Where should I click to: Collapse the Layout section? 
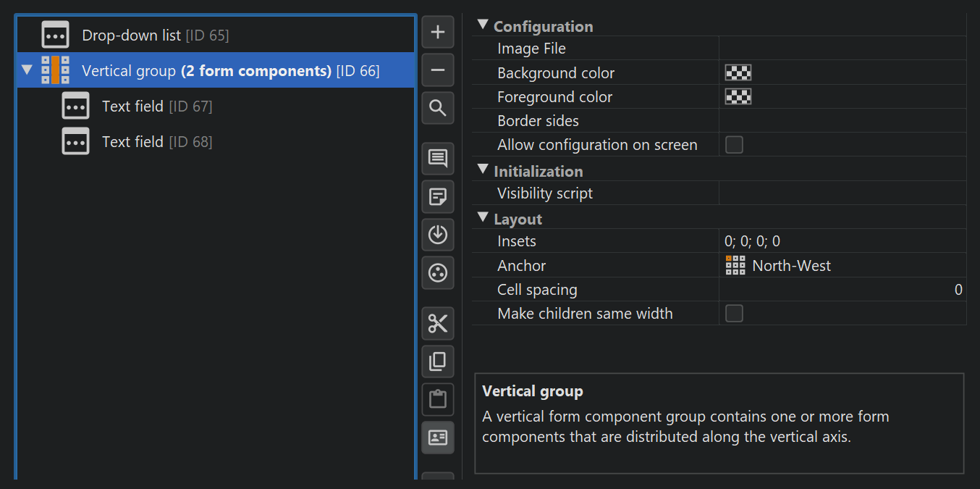click(483, 218)
